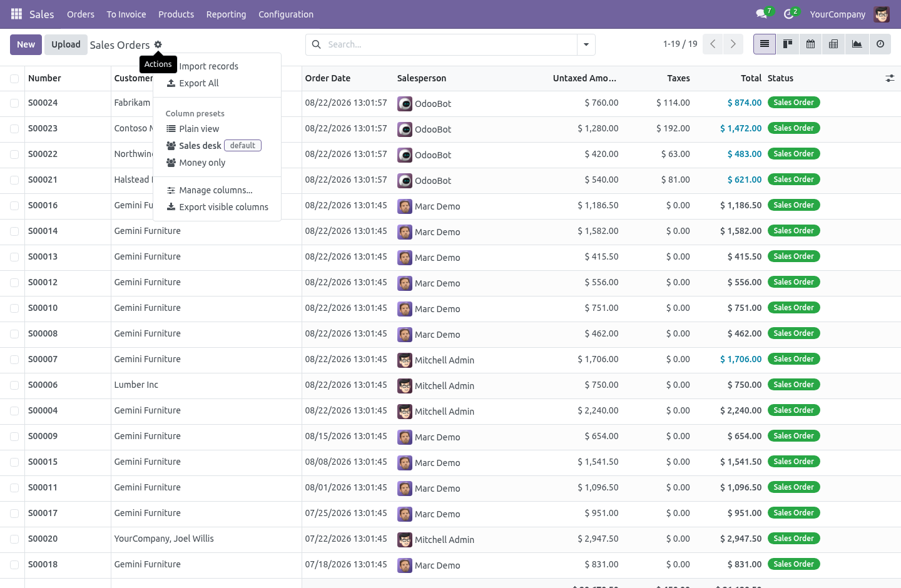The height and width of the screenshot is (588, 901).
Task: Switch to calendar view
Action: [810, 44]
